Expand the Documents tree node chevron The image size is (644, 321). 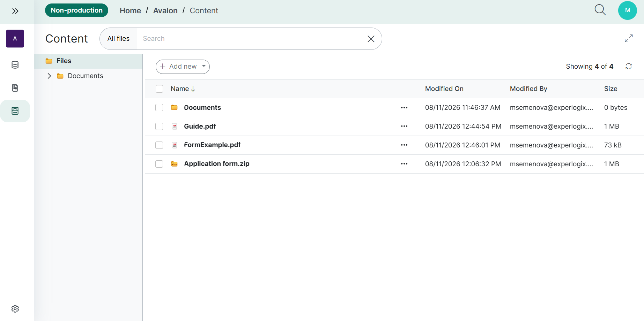[49, 76]
